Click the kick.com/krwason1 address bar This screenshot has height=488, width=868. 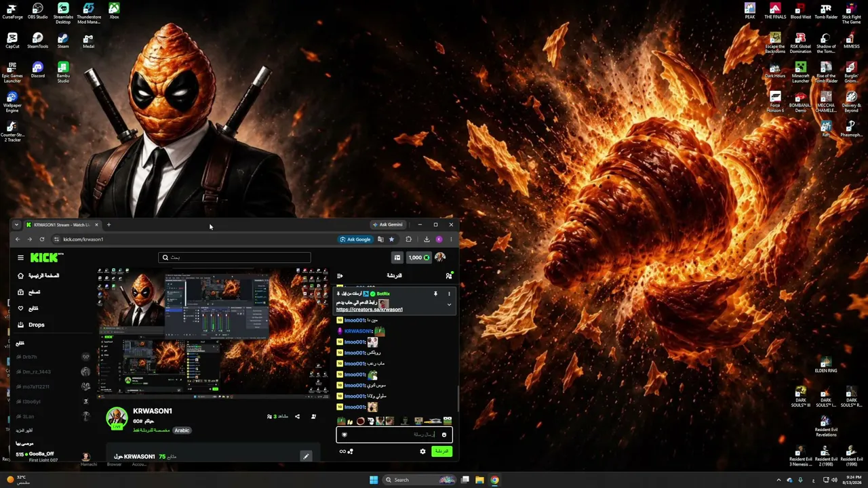coord(195,239)
